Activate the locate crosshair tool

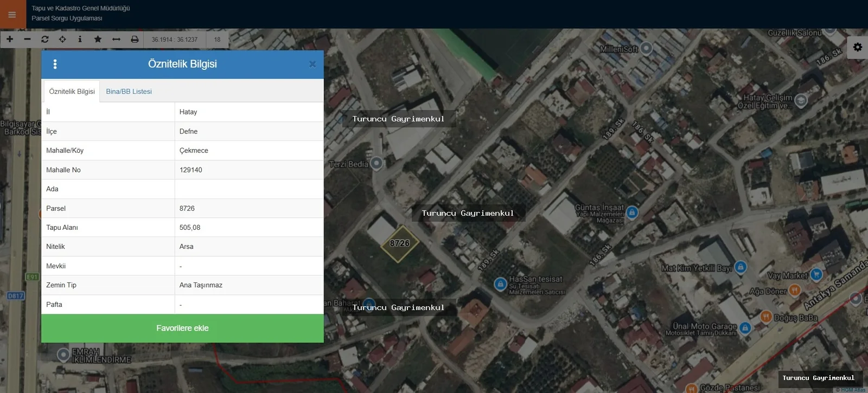[62, 39]
